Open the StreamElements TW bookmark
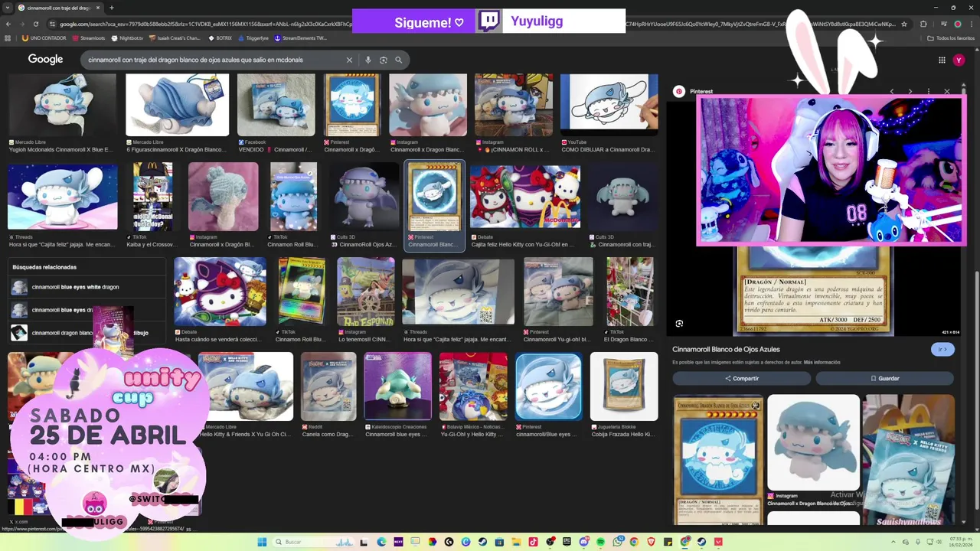The image size is (980, 551). point(301,38)
